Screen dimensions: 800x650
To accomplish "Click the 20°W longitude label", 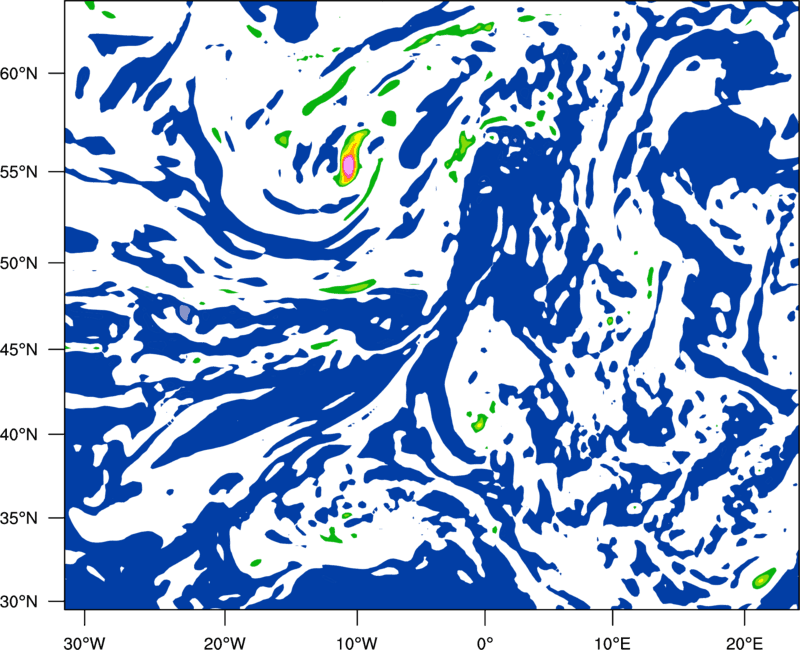I will click(224, 643).
